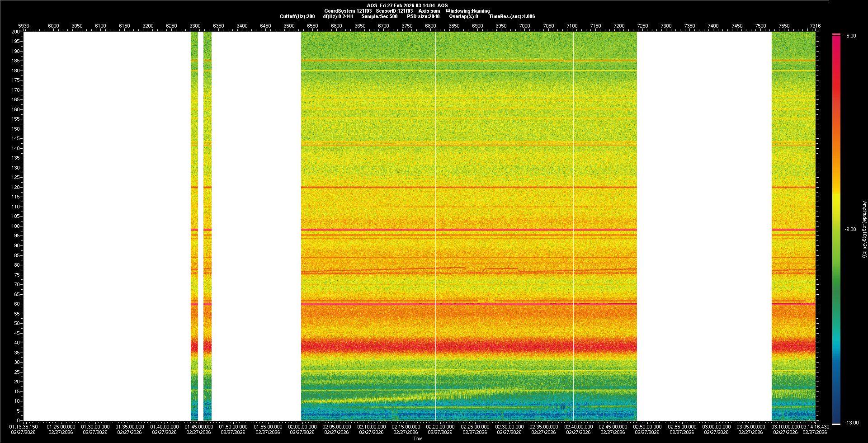Click the -5.00 label on color scale
The width and height of the screenshot is (868, 443).
850,36
